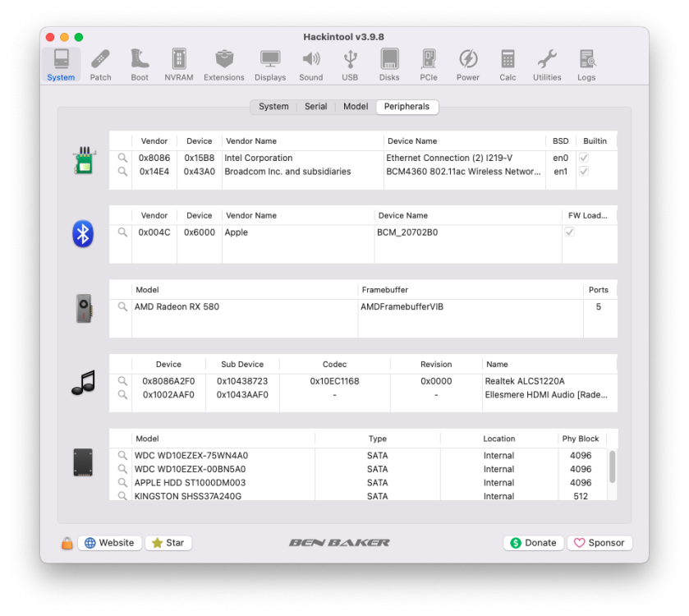Viewport: 689px width, 616px height.
Task: Toggle FW Loaded checkbox for BCM_20702B0
Action: coord(569,232)
